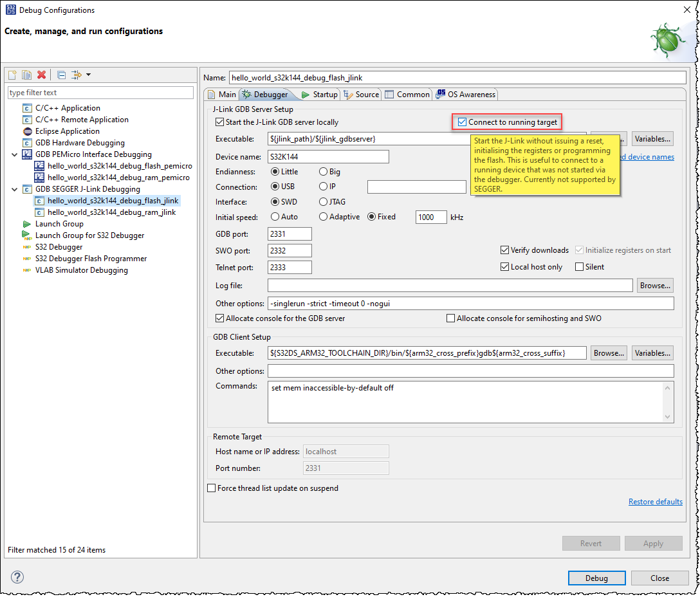
Task: Open the Restore defaults link
Action: (x=655, y=501)
